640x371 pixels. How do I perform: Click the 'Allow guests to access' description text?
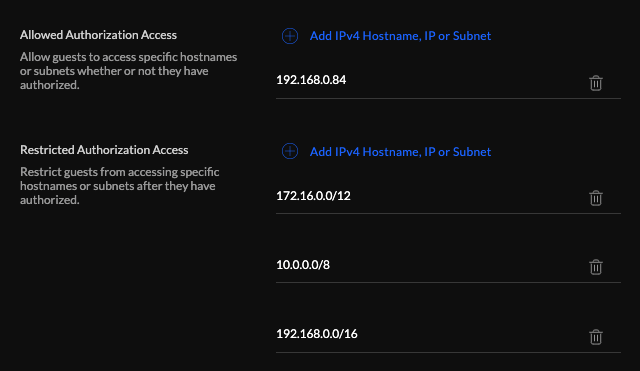(129, 71)
